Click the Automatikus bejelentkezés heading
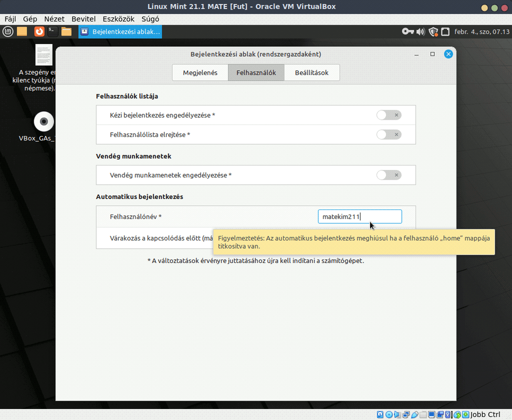 [x=140, y=197]
